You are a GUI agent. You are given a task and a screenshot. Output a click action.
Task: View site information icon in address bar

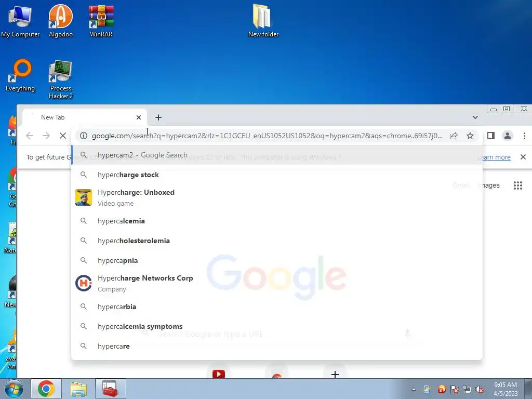pyautogui.click(x=84, y=136)
